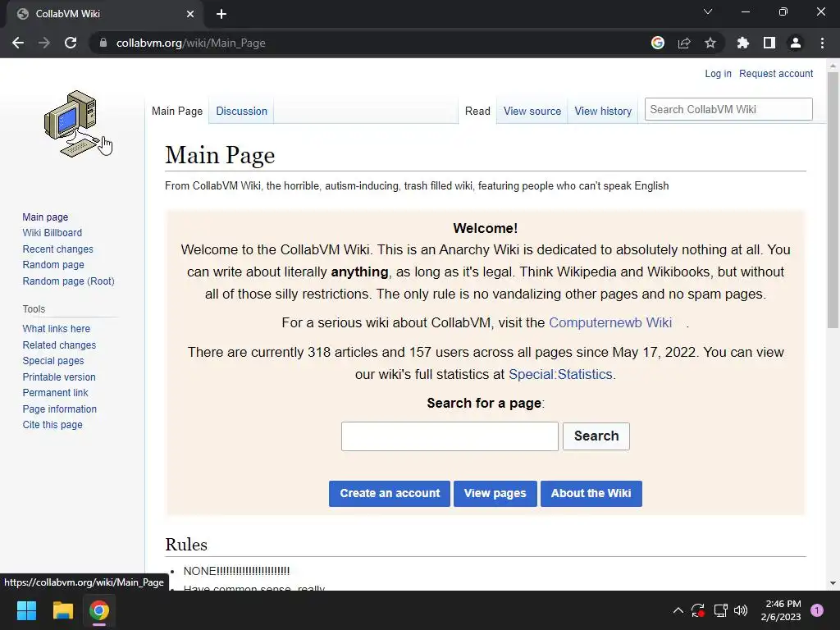The image size is (840, 630).
Task: Bookmark this page with the star icon
Action: [x=710, y=43]
